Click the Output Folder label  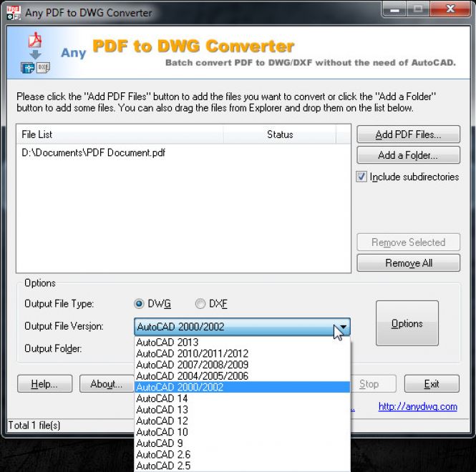(53, 348)
